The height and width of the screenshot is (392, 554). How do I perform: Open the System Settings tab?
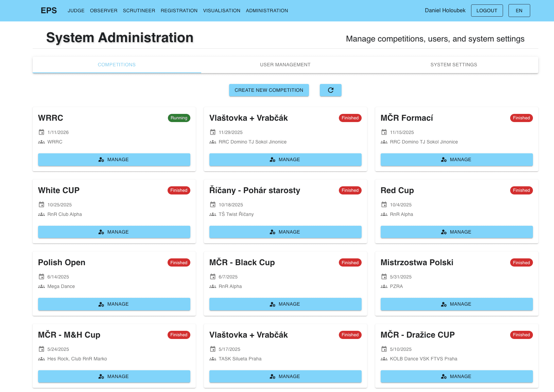pos(453,65)
